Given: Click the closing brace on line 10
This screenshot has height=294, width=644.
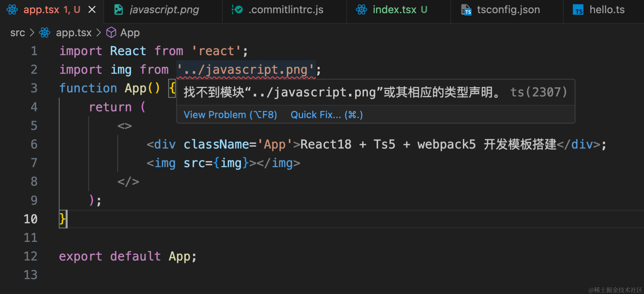Looking at the screenshot, I should pyautogui.click(x=62, y=219).
